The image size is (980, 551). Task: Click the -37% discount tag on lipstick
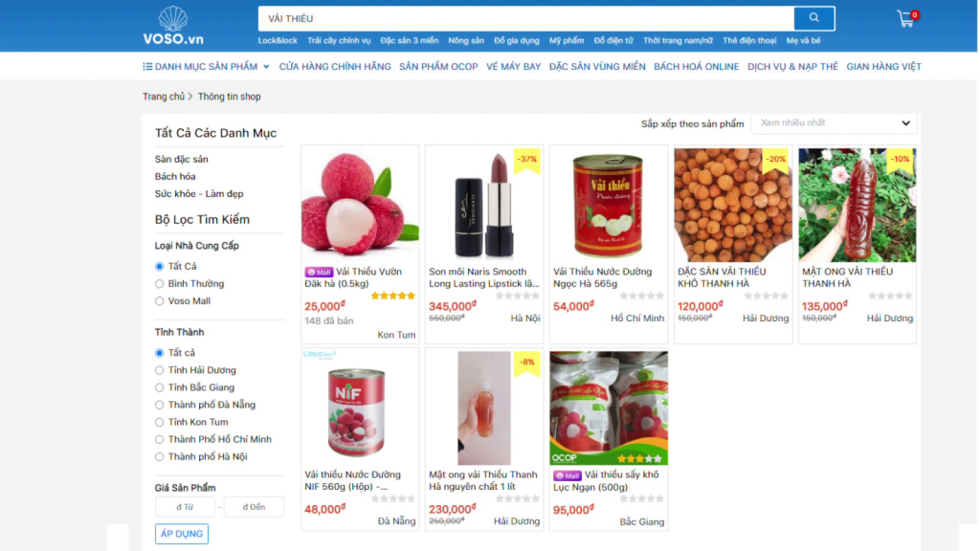coord(526,161)
